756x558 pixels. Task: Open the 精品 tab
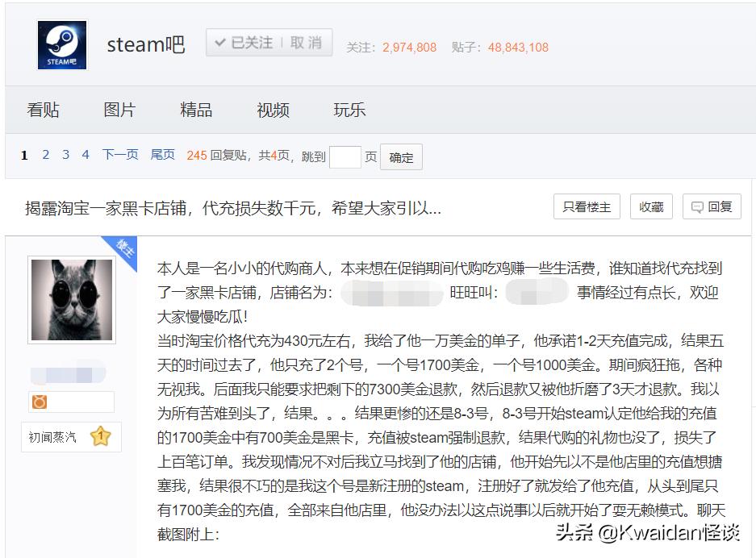[196, 110]
